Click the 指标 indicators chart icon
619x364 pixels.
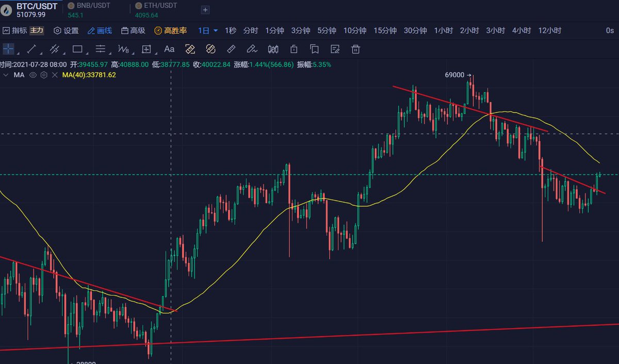point(6,30)
